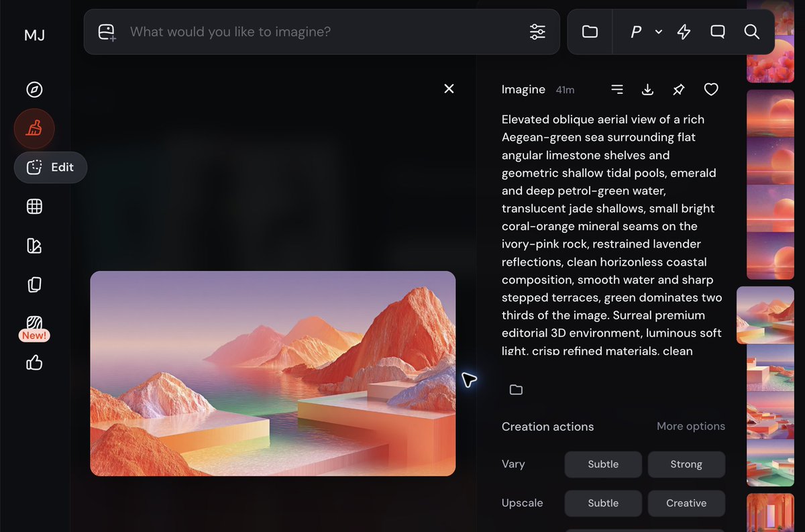
Task: Open the Edit button in sidebar
Action: pos(50,168)
